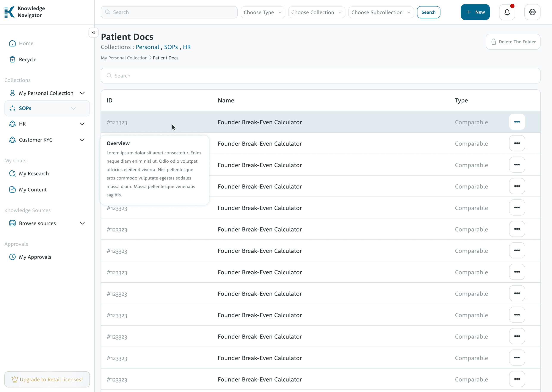Open three-dots menu on first table row
The width and height of the screenshot is (552, 392).
click(517, 122)
